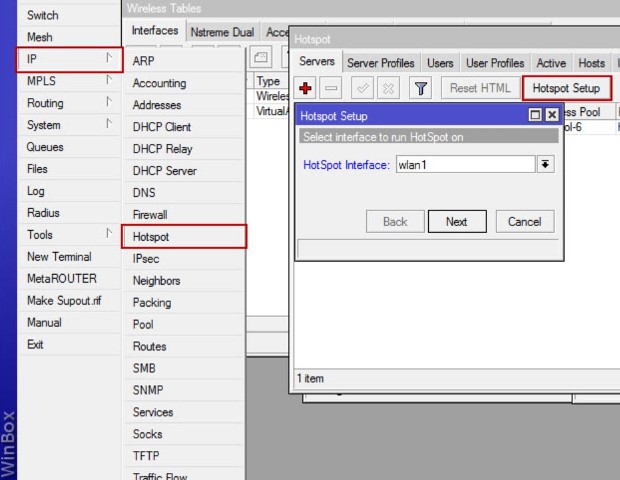620x480 pixels.
Task: Open the Manual entry
Action: 69,322
